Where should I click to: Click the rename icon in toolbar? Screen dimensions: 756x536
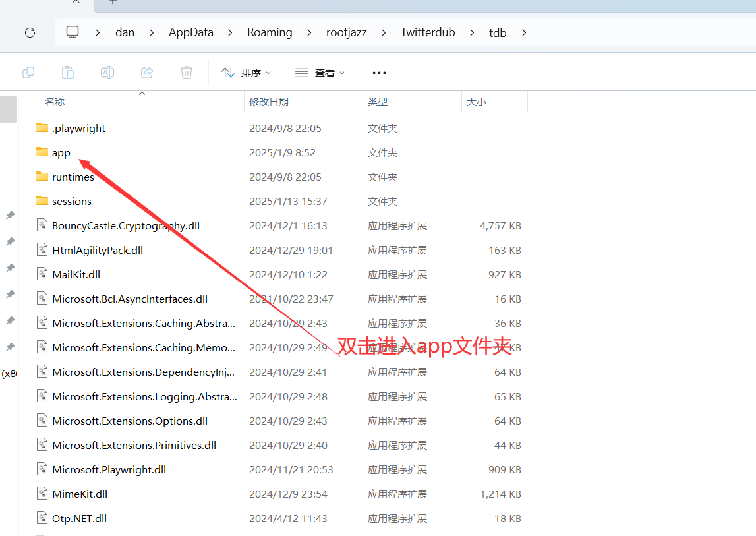click(x=107, y=73)
